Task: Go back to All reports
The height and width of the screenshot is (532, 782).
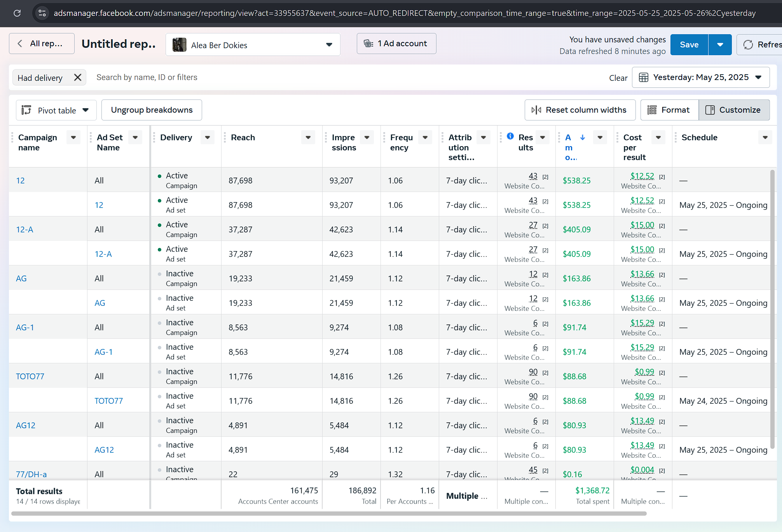Action: [x=42, y=44]
